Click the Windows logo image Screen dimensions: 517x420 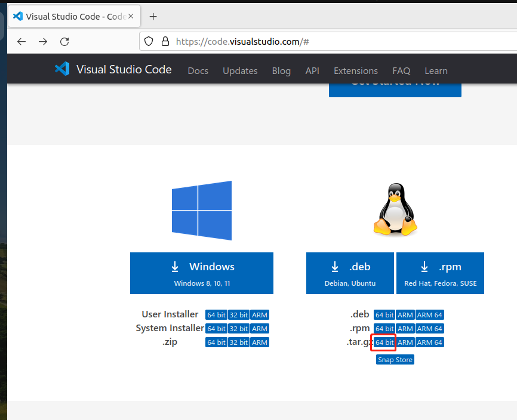202,210
